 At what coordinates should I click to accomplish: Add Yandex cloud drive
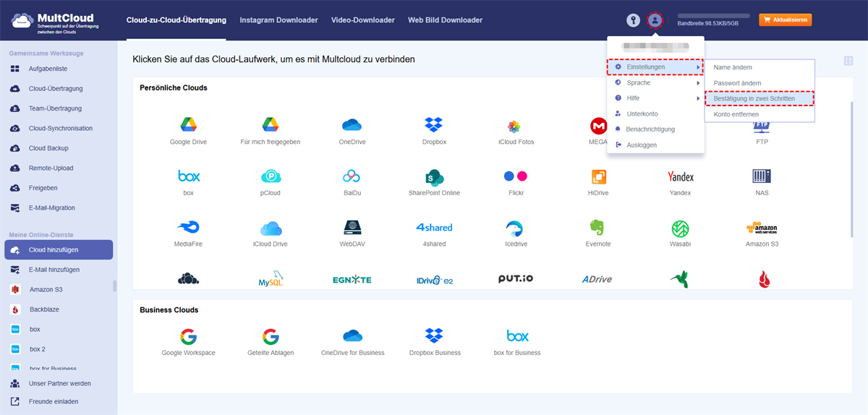click(x=680, y=176)
